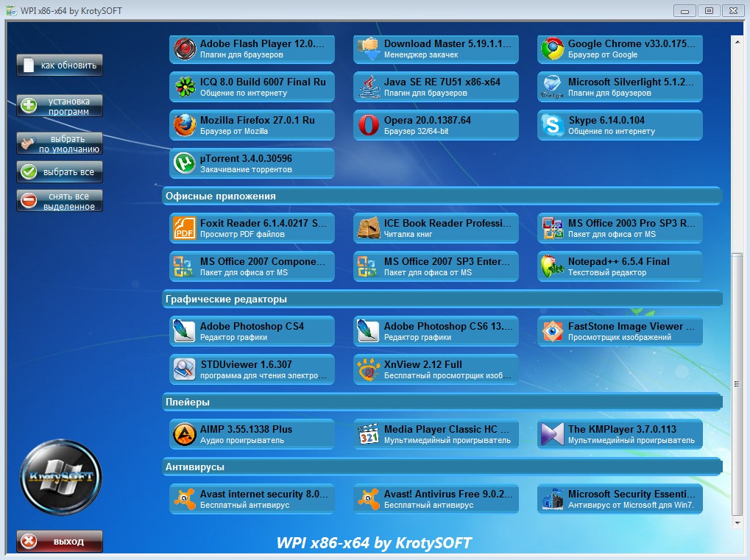
Task: Click the Java SE coffee cup icon
Action: click(x=369, y=87)
